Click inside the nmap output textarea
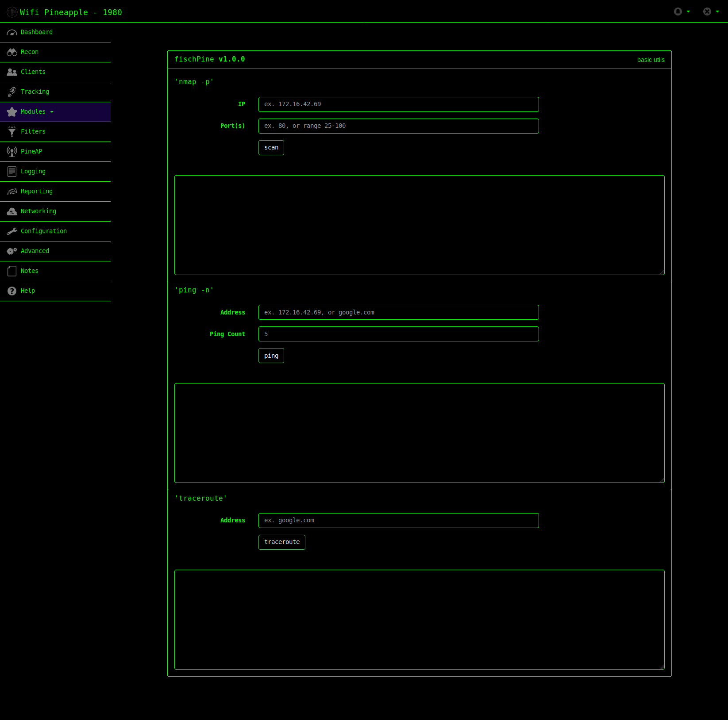 pos(420,225)
